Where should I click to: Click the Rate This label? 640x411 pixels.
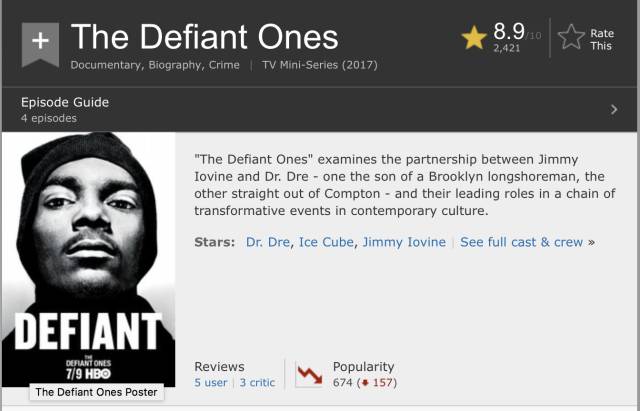[602, 40]
